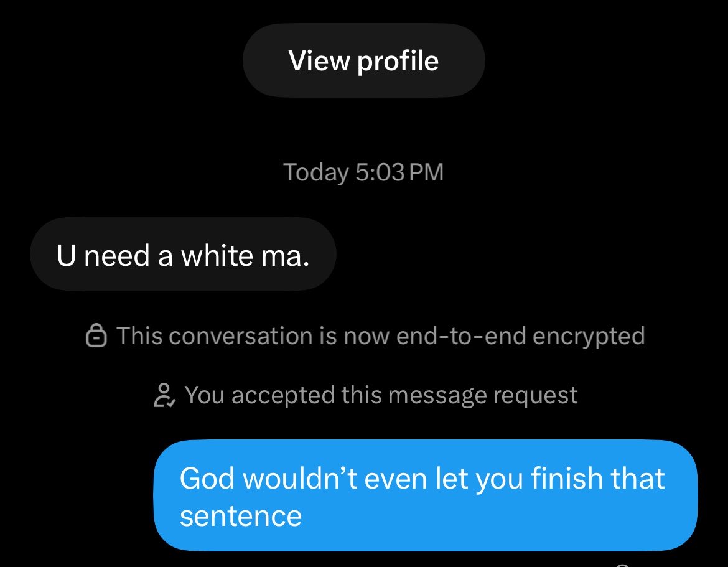The width and height of the screenshot is (728, 567).
Task: Click the padlock encryption icon
Action: [x=96, y=335]
